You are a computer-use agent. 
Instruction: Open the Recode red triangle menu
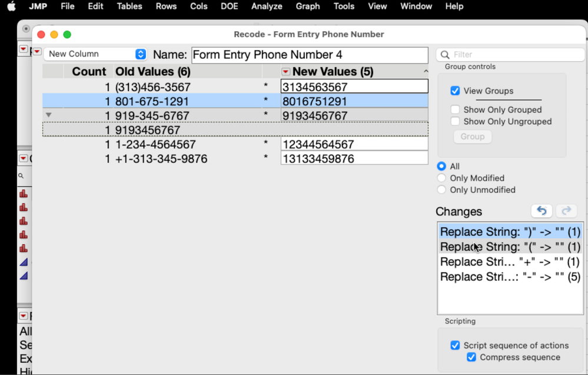pos(37,51)
